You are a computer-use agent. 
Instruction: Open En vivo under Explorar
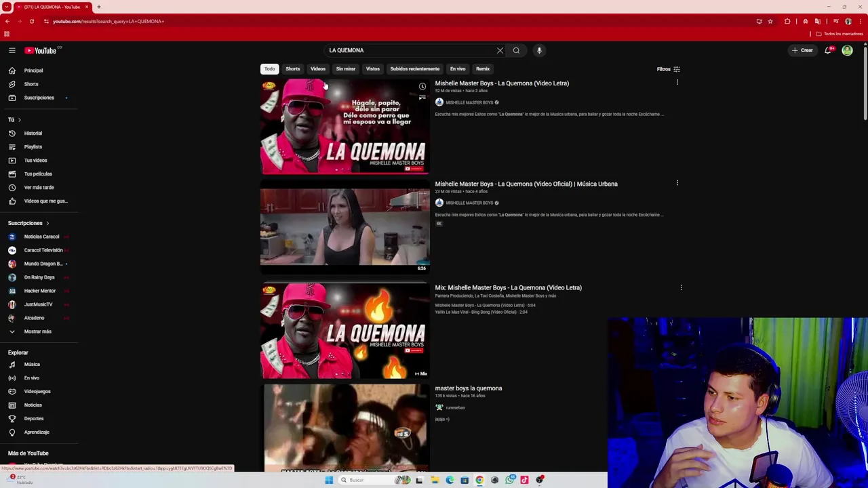tap(39, 378)
